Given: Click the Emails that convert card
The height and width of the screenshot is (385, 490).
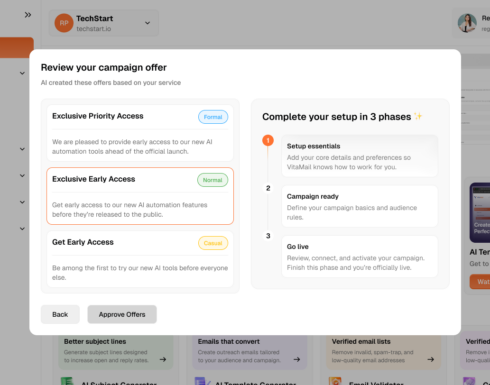Looking at the screenshot, I should pyautogui.click(x=250, y=352).
